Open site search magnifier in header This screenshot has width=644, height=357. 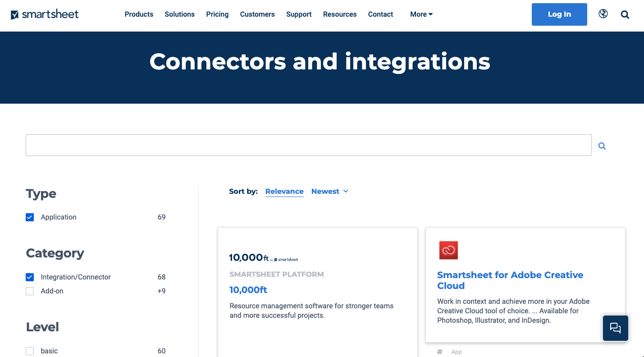pyautogui.click(x=625, y=14)
